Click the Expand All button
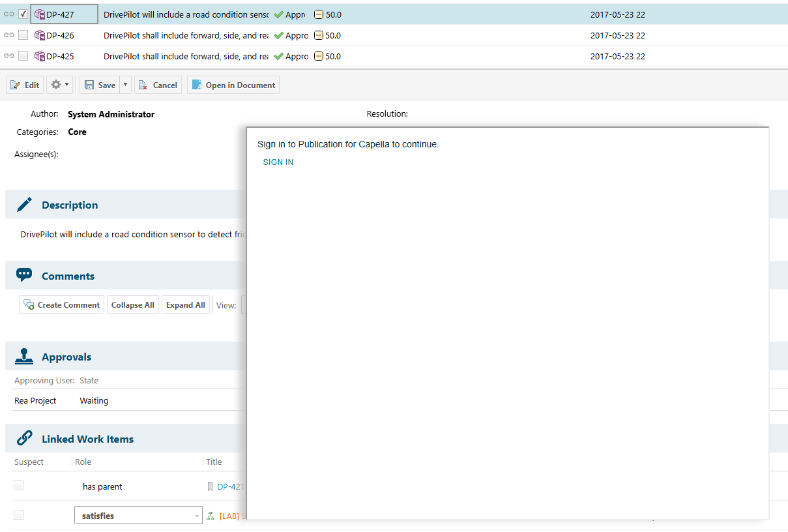 (186, 304)
